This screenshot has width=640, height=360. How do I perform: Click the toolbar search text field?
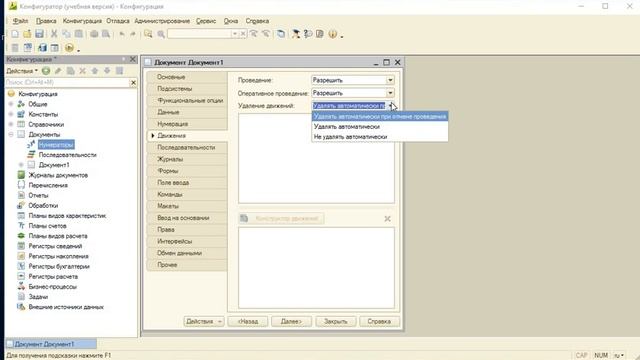coord(200,34)
